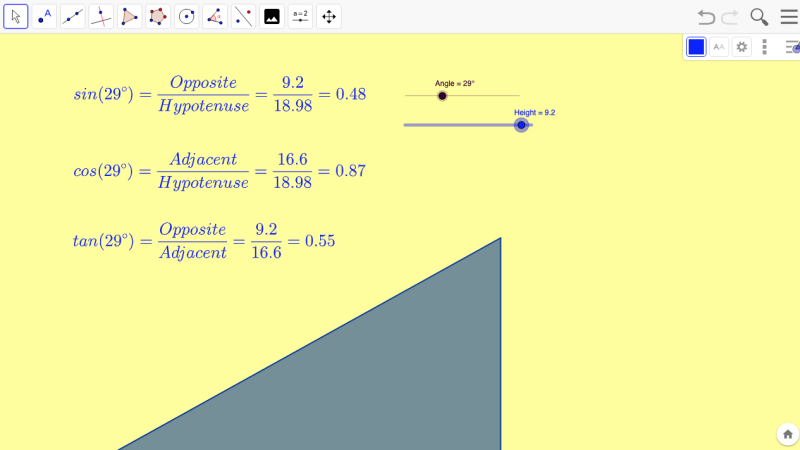Viewport: 800px width, 450px height.
Task: Select the Polygon tool
Action: pyautogui.click(x=130, y=17)
